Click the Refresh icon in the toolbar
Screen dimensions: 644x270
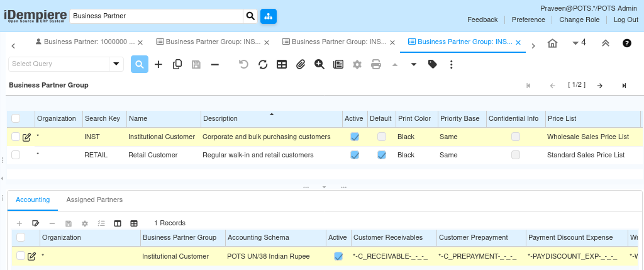[x=263, y=64]
